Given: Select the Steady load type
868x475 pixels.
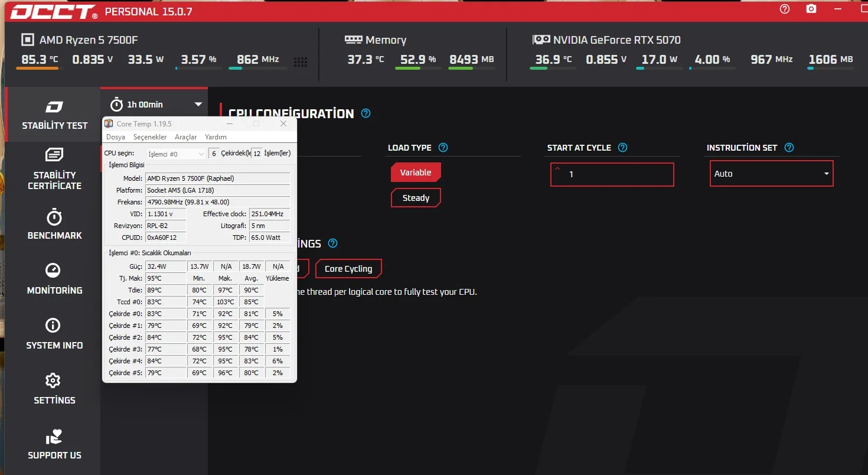Looking at the screenshot, I should pyautogui.click(x=416, y=198).
